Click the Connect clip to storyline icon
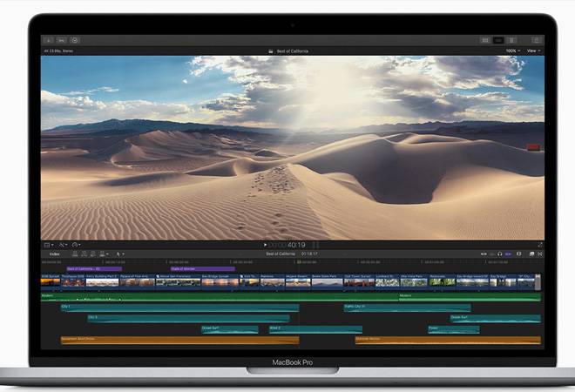The height and width of the screenshot is (392, 575). pos(75,253)
